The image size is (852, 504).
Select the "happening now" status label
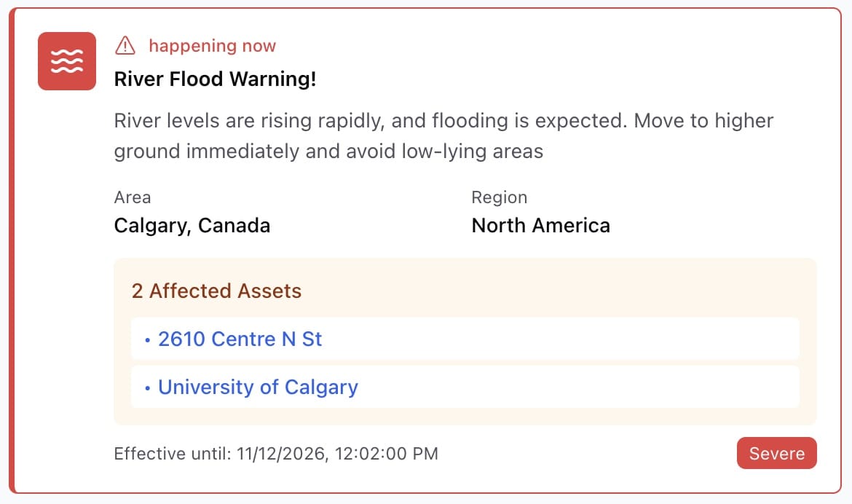click(x=212, y=46)
